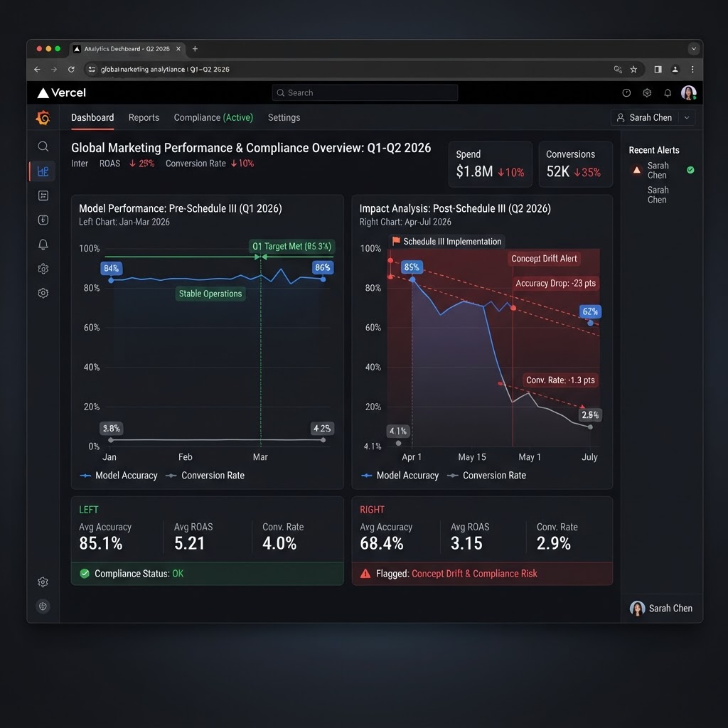Click the green check on first alert
The width and height of the screenshot is (728, 728).
[x=690, y=170]
